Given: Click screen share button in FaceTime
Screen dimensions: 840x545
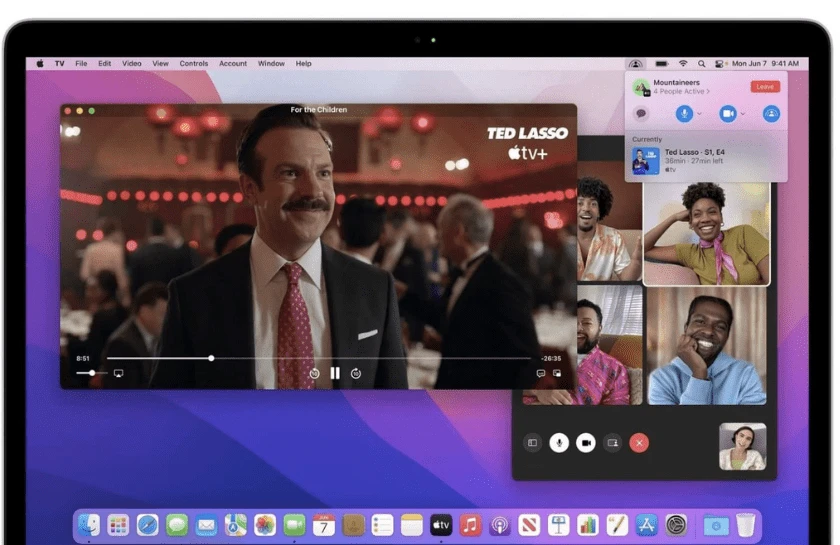Looking at the screenshot, I should coord(612,443).
